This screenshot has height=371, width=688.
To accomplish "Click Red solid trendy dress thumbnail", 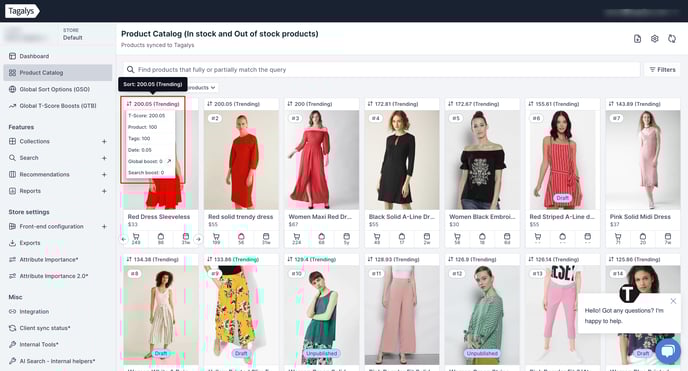I will [241, 160].
